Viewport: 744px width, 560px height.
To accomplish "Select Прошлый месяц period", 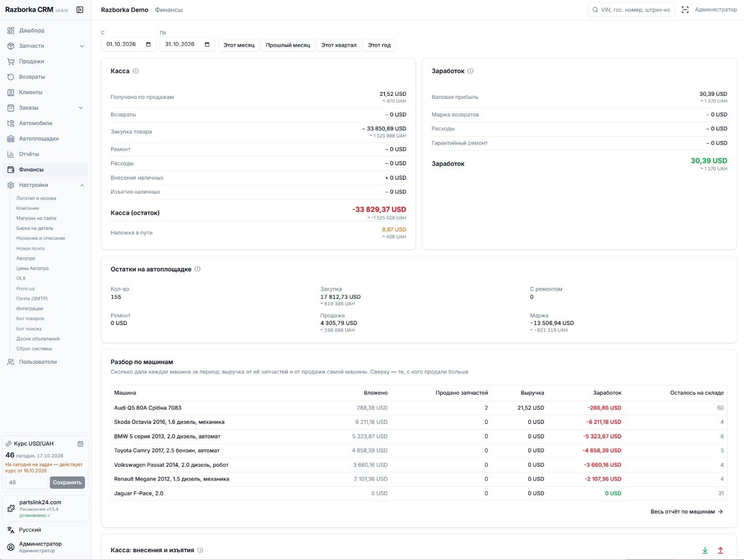I will (288, 45).
